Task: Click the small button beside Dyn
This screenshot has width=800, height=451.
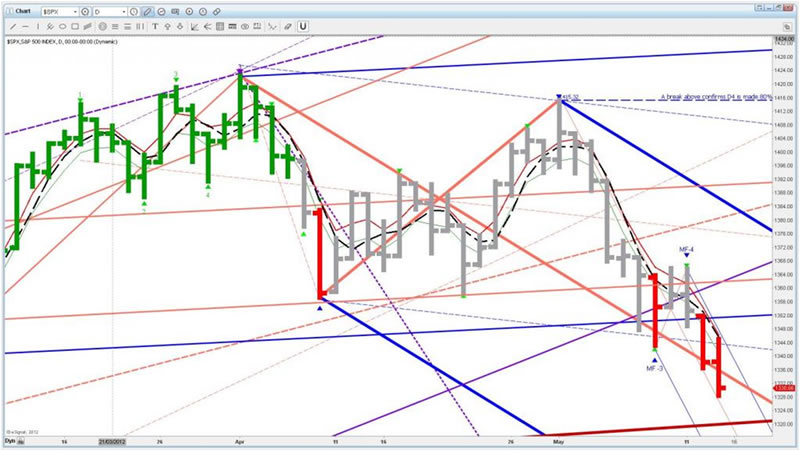Action: [20, 441]
